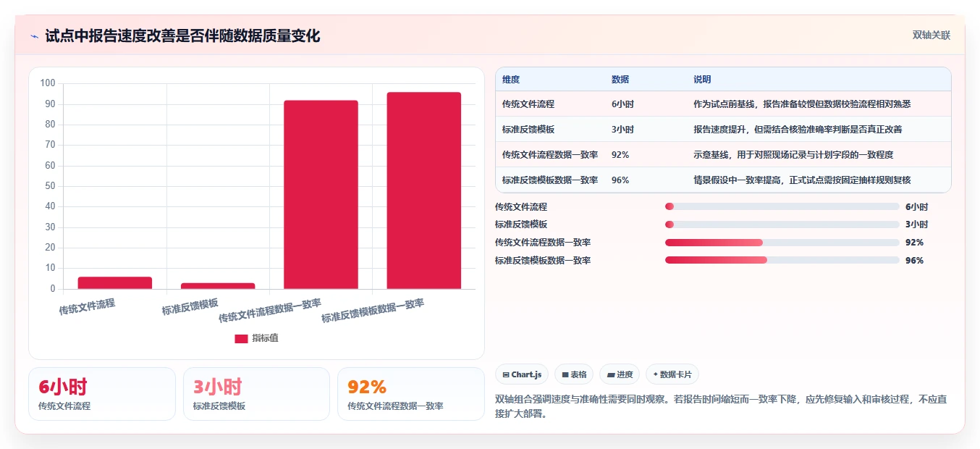
Task: Click the 维度 column header
Action: [x=511, y=79]
